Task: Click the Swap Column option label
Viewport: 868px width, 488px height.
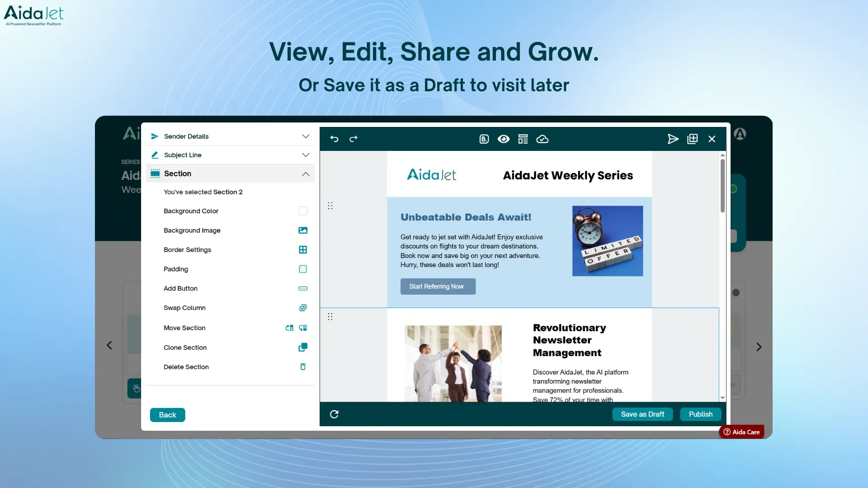Action: (184, 308)
